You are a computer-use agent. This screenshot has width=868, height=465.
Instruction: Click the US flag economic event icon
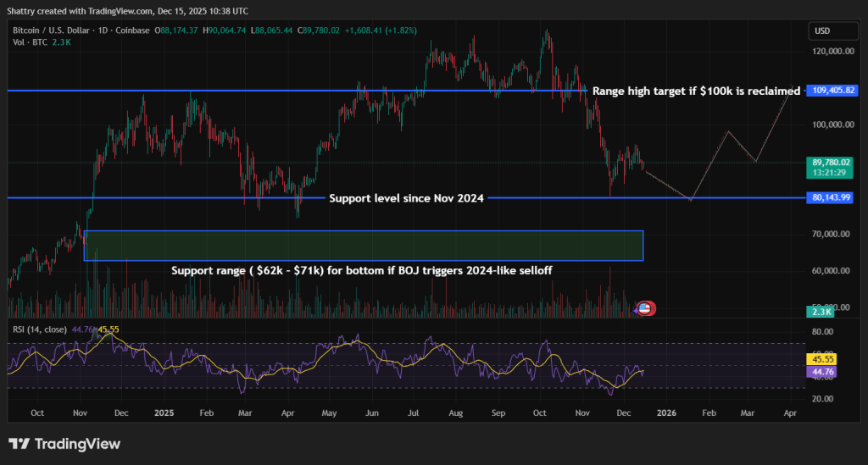(645, 307)
